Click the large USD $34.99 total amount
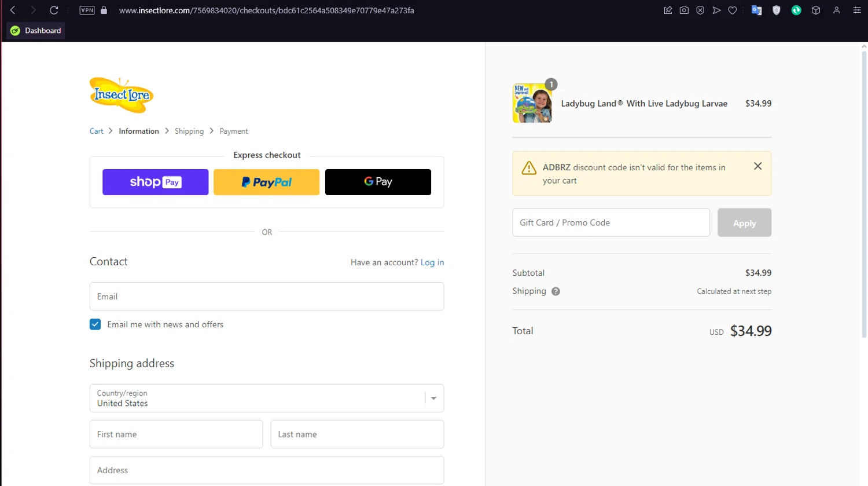This screenshot has width=868, height=486. 751,331
